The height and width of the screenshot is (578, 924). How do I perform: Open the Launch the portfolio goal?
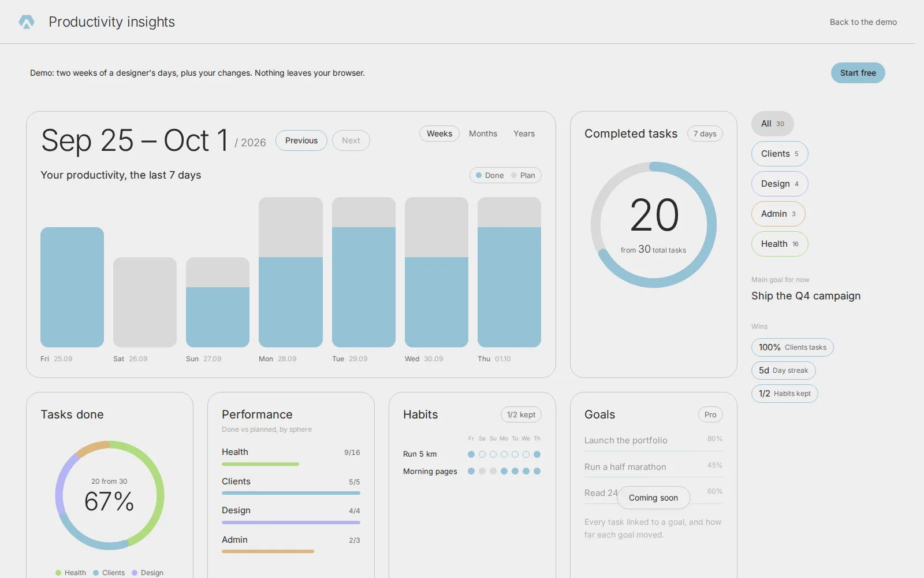(x=654, y=440)
